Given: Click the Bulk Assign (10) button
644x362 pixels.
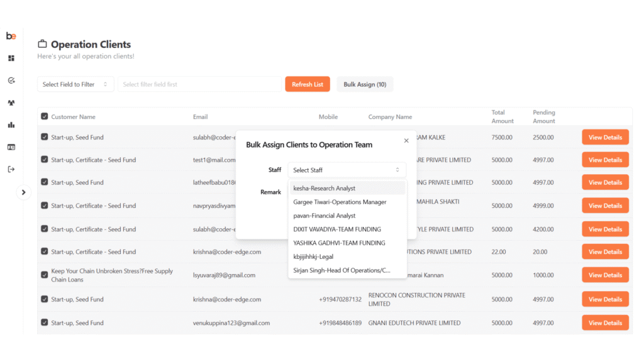Looking at the screenshot, I should (365, 84).
